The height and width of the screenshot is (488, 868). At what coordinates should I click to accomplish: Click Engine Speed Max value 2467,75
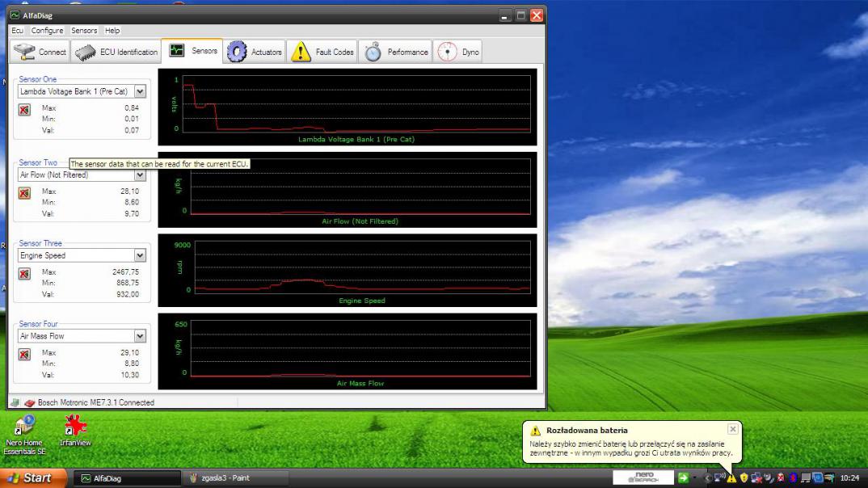tap(125, 271)
